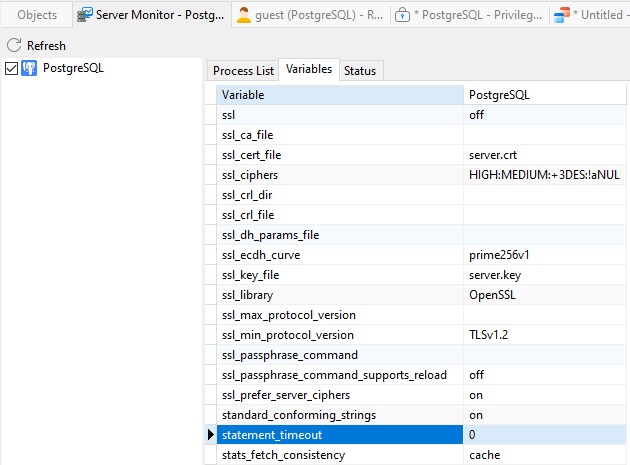Select the ssl_ca_file variable
The width and height of the screenshot is (630, 465).
[x=340, y=135]
